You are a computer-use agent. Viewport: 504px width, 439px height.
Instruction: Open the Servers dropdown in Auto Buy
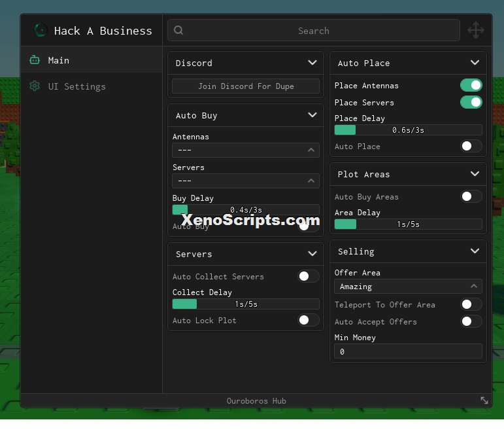pos(246,181)
